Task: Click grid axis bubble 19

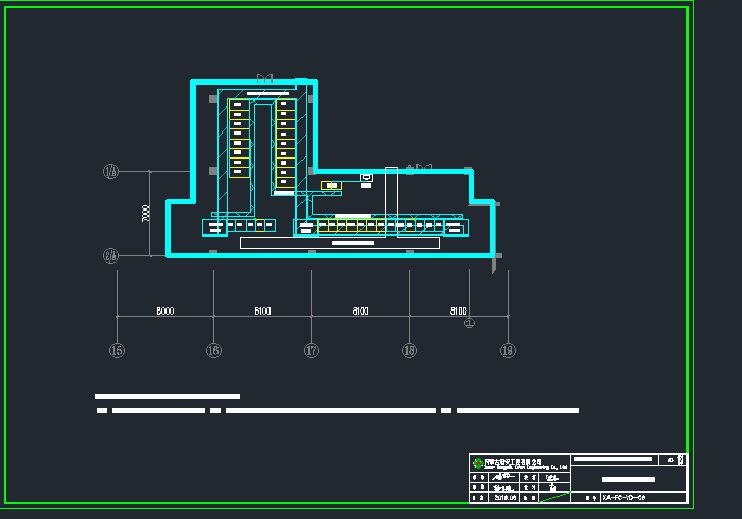Action: [507, 350]
